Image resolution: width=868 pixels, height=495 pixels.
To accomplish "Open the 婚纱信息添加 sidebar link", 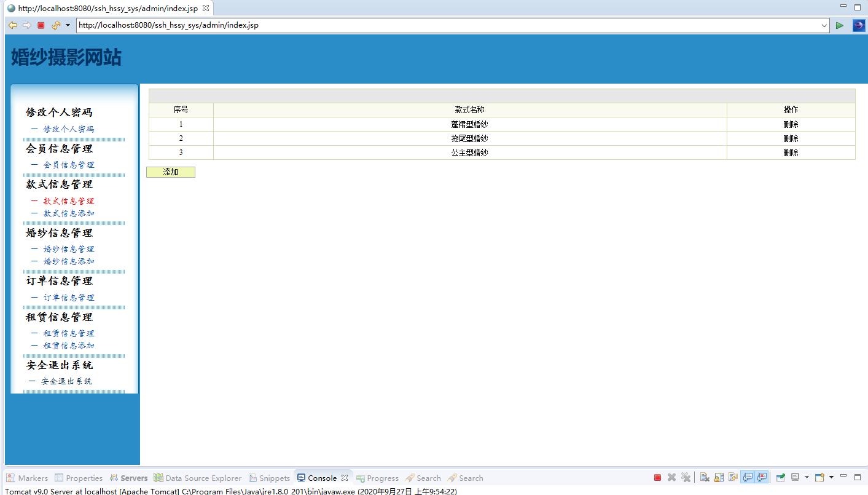I will tap(69, 261).
